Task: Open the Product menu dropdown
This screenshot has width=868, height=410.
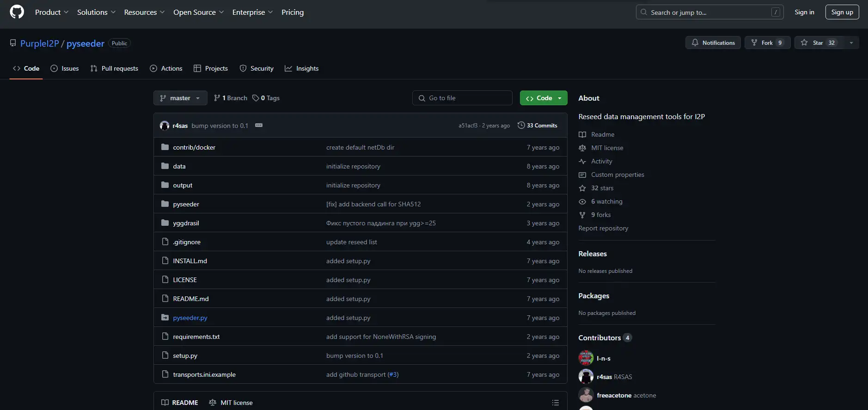Action: point(52,12)
